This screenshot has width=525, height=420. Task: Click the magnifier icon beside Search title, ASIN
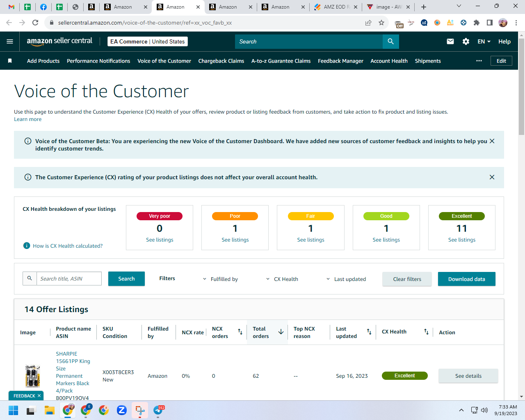click(x=30, y=278)
